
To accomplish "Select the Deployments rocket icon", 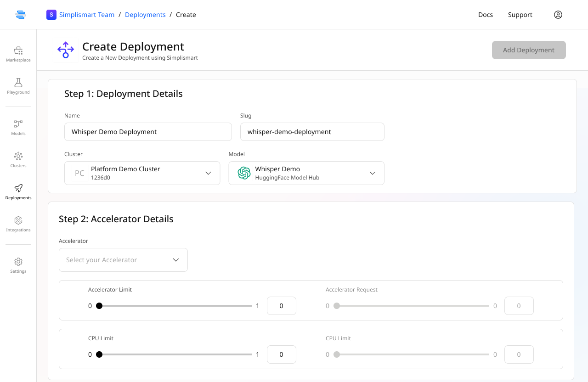I will tap(18, 188).
